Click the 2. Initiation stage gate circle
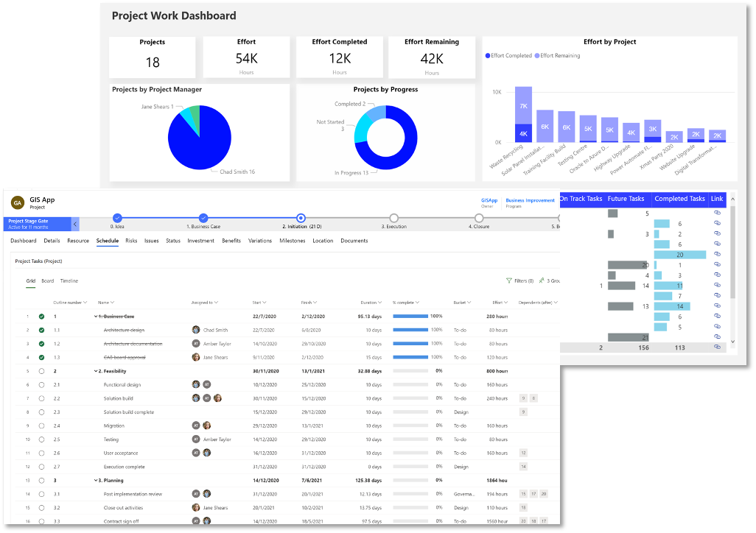The width and height of the screenshot is (756, 533). (x=301, y=218)
